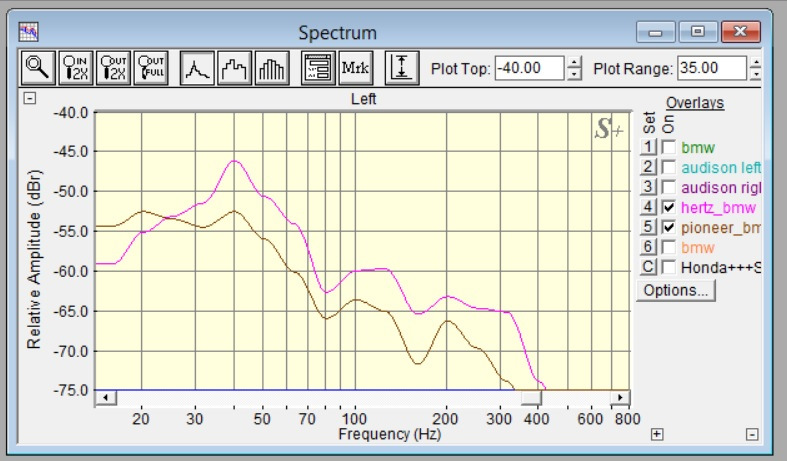Image resolution: width=787 pixels, height=461 pixels.
Task: Click the Frequency (Hz) axis label
Action: tap(389, 434)
